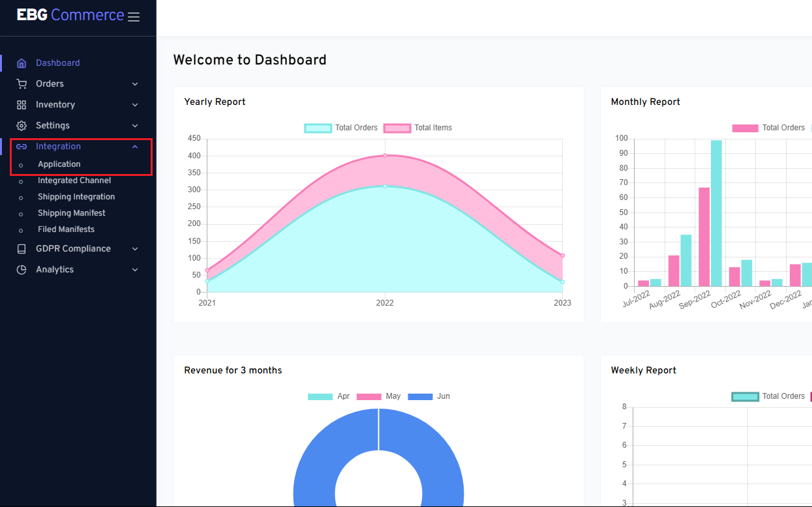This screenshot has height=507, width=812.
Task: Toggle Total Orders legend in Yearly Report
Action: pyautogui.click(x=341, y=128)
